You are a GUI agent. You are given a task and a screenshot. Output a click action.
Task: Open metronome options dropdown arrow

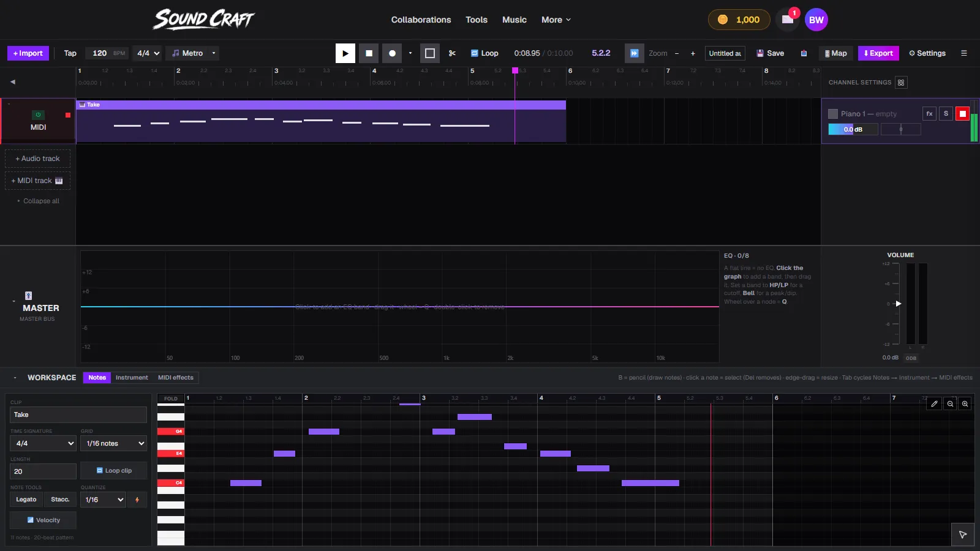click(x=214, y=53)
